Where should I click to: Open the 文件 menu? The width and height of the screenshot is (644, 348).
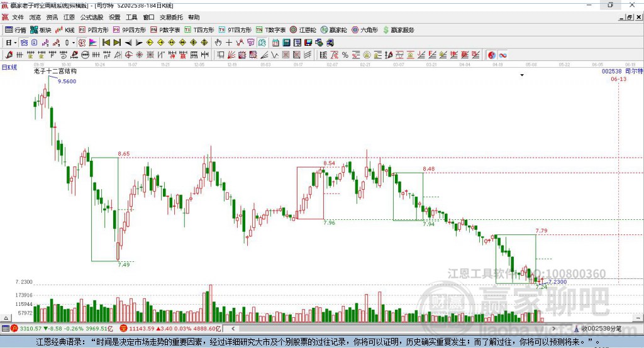[18, 17]
